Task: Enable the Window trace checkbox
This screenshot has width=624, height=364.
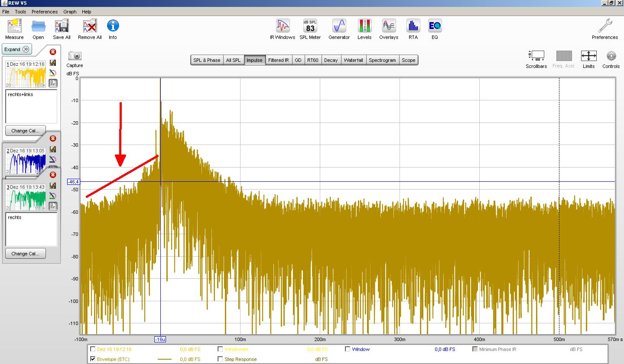Action: 348,349
